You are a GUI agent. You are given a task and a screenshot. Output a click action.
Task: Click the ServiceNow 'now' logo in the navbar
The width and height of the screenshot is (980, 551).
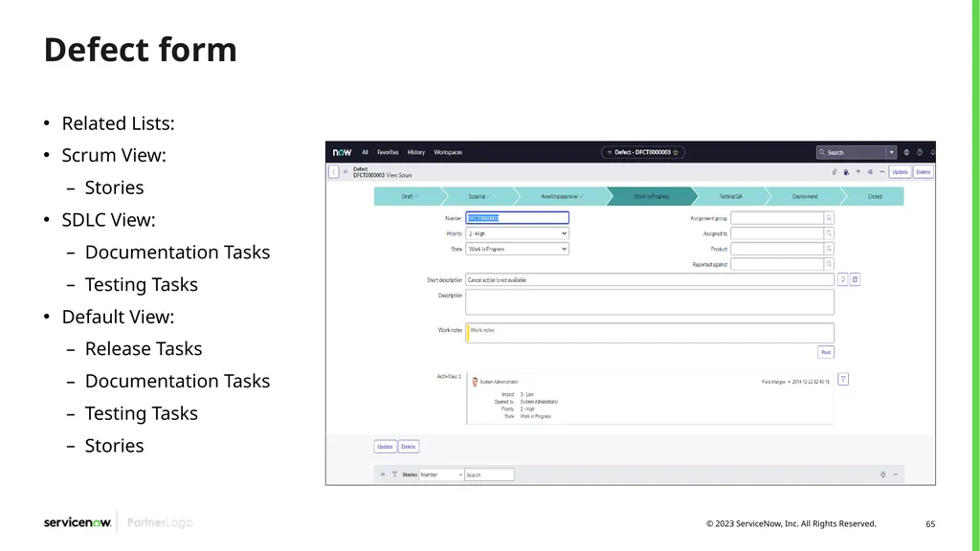342,152
